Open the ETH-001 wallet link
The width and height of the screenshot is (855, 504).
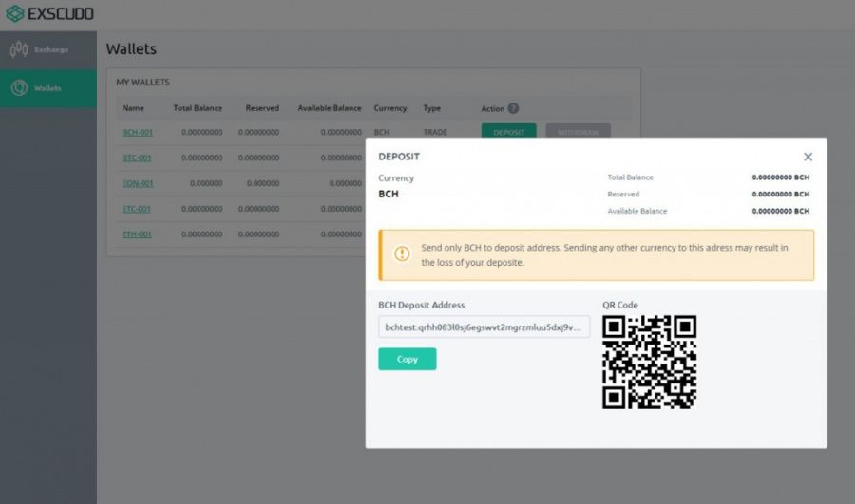(x=137, y=234)
